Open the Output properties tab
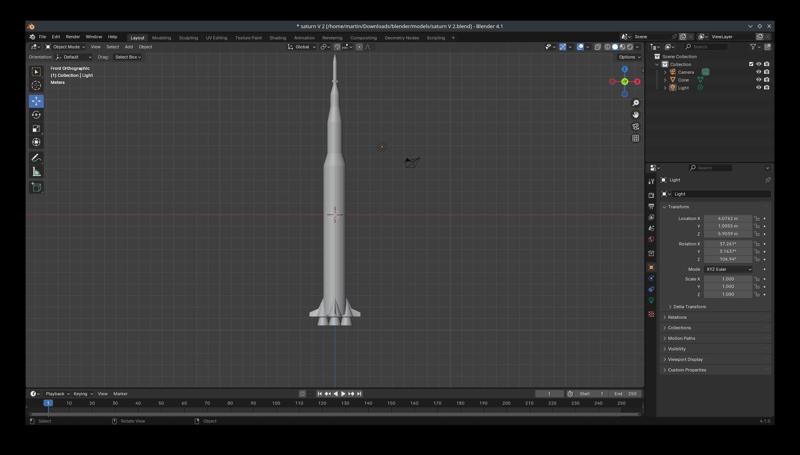The width and height of the screenshot is (800, 455). 651,207
